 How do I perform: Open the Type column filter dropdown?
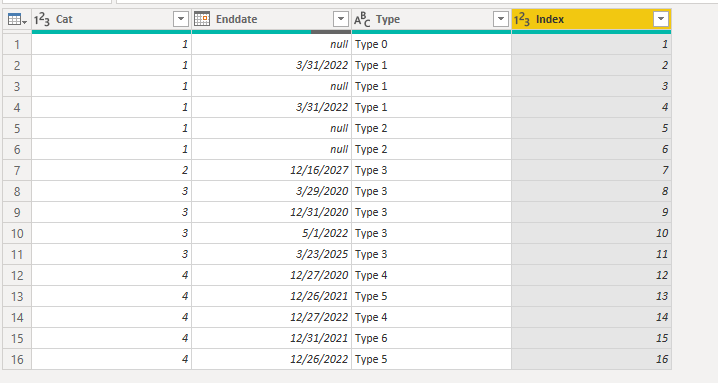(x=500, y=19)
